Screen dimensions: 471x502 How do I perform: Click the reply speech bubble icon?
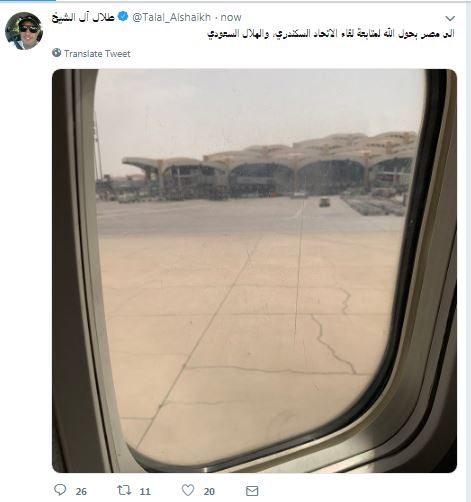(60, 490)
